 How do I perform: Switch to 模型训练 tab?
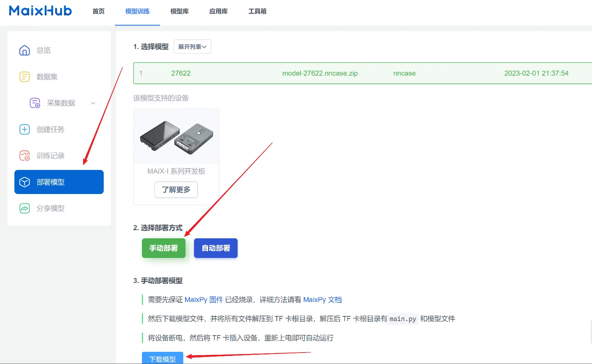click(137, 11)
